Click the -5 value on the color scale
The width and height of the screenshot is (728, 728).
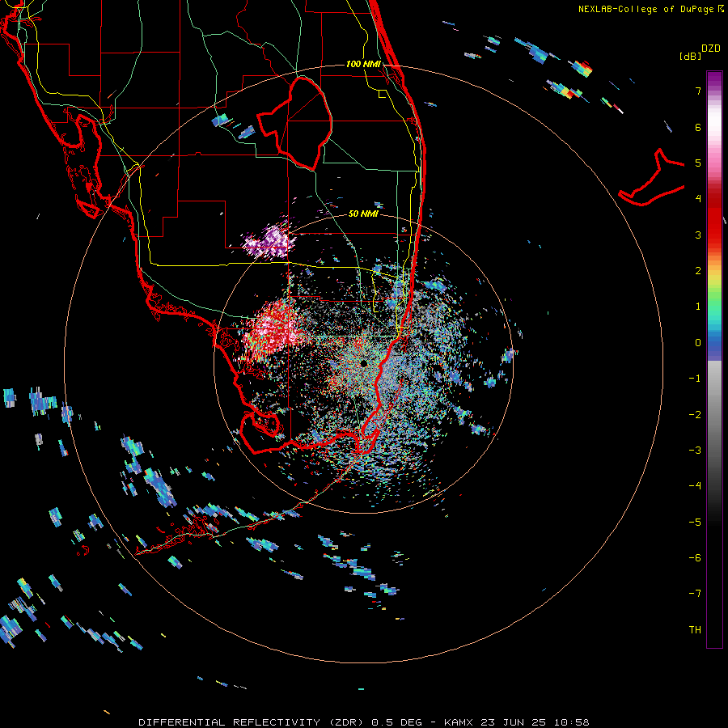[x=695, y=522]
